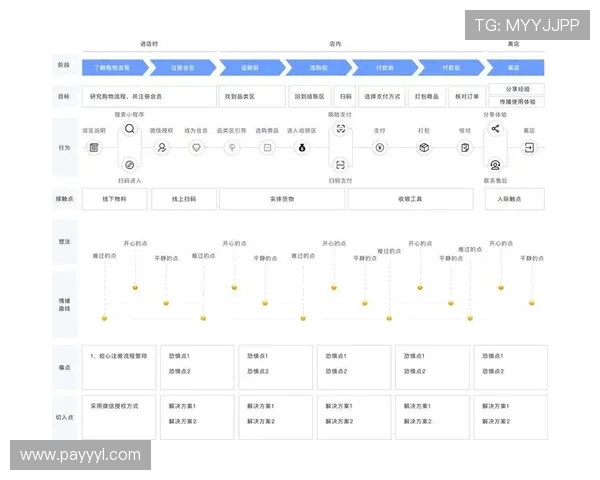Click the 线下物料 touchpoint box
Screen dimensions: 600x480
tap(114, 199)
